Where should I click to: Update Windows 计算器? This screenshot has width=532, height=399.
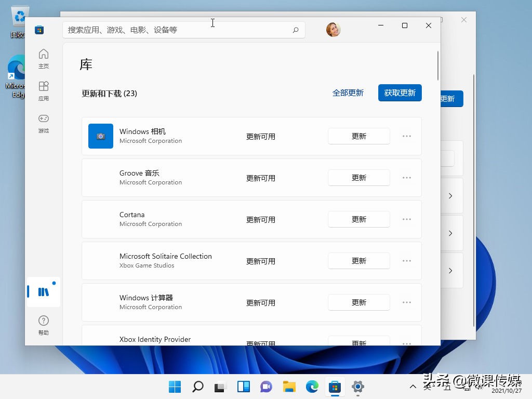(x=358, y=302)
